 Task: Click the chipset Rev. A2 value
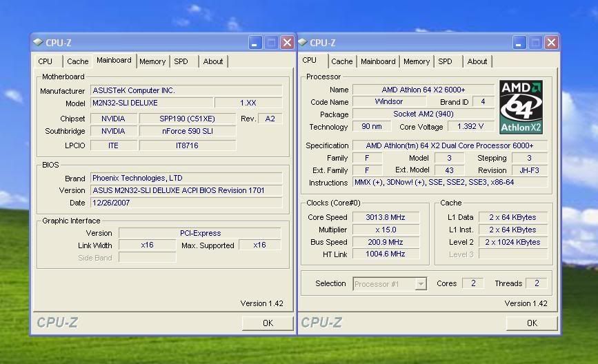(x=270, y=119)
